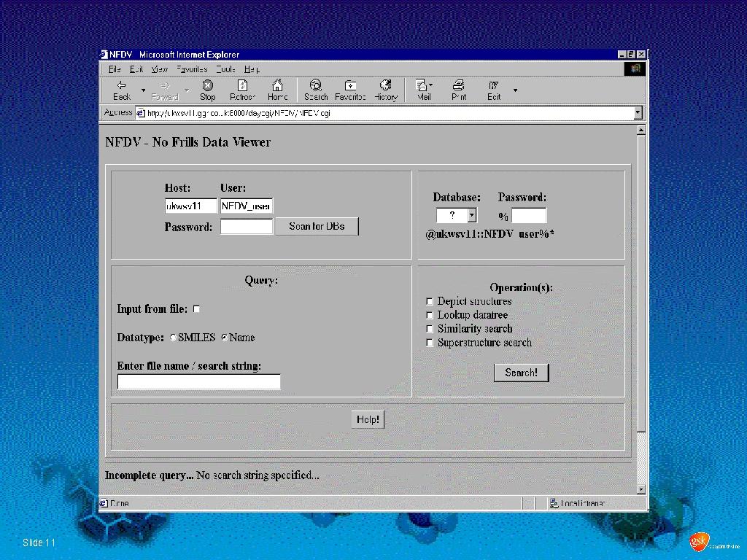Click the Edit toolbar icon
This screenshot has height=560, width=747.
coord(494,90)
